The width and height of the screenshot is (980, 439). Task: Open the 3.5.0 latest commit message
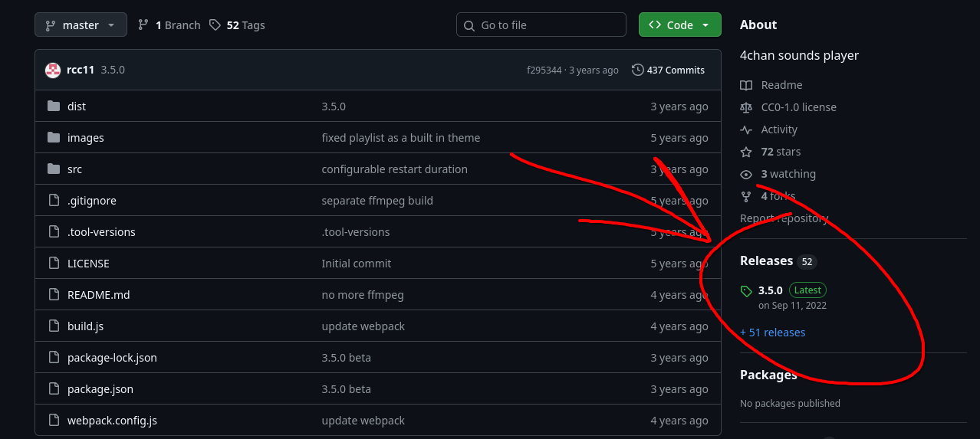113,70
